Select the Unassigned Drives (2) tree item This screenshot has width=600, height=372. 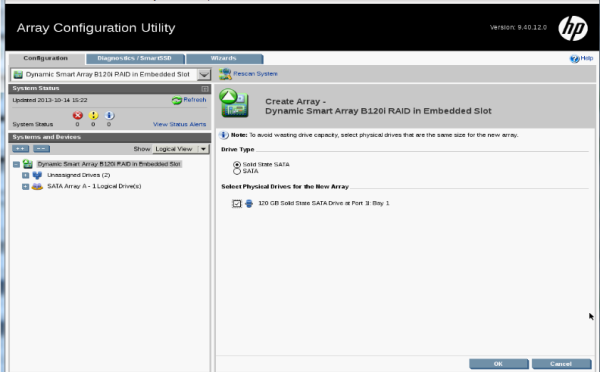[78, 175]
